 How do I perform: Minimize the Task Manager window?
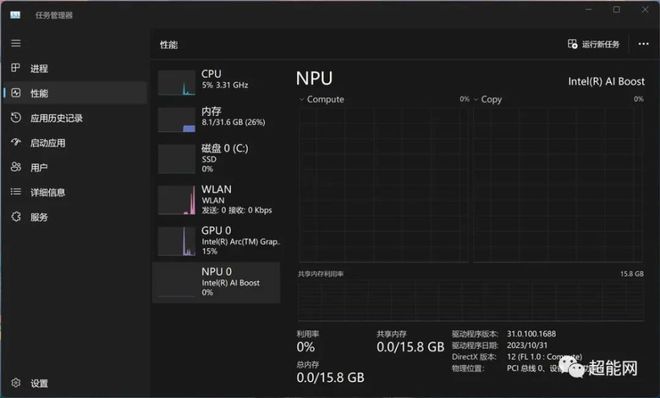coord(588,9)
